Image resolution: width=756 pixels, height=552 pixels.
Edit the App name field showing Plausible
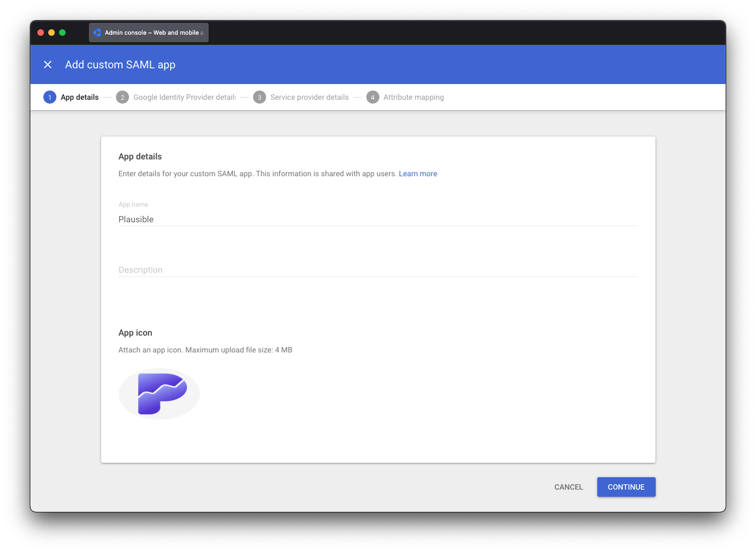(378, 219)
